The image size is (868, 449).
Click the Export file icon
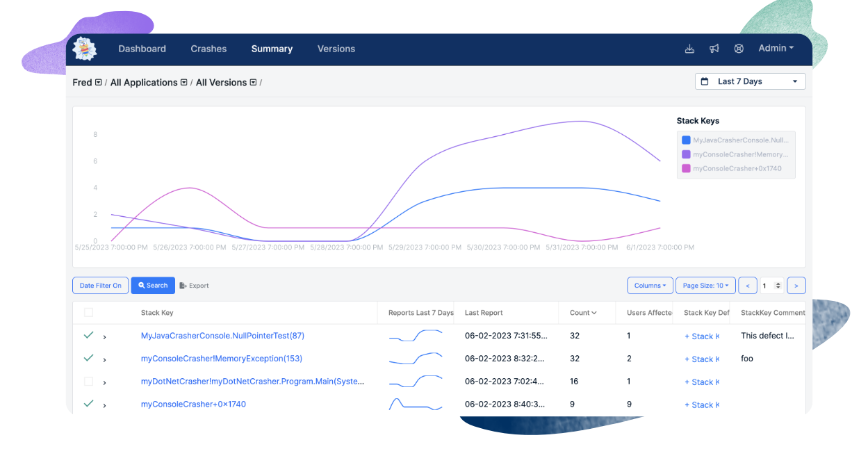coord(183,286)
